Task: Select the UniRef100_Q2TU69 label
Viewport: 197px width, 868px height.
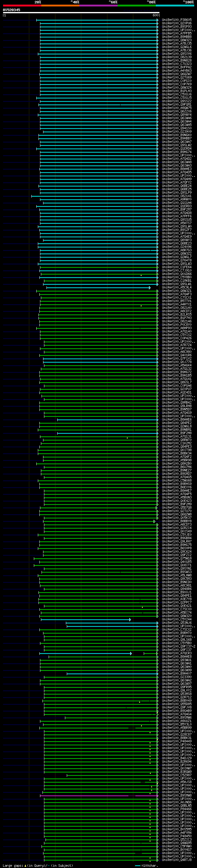Action: tap(177, 78)
